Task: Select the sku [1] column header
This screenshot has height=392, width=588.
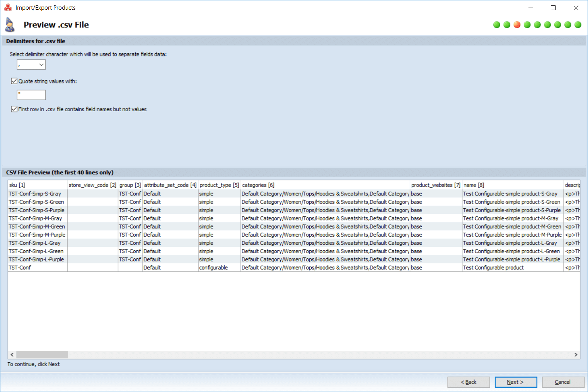Action: coord(37,185)
